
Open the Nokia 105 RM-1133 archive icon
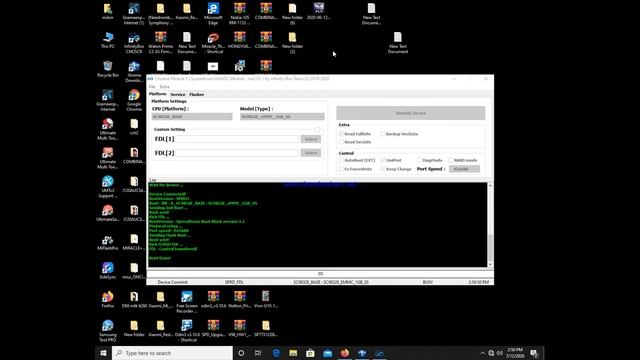(x=240, y=14)
